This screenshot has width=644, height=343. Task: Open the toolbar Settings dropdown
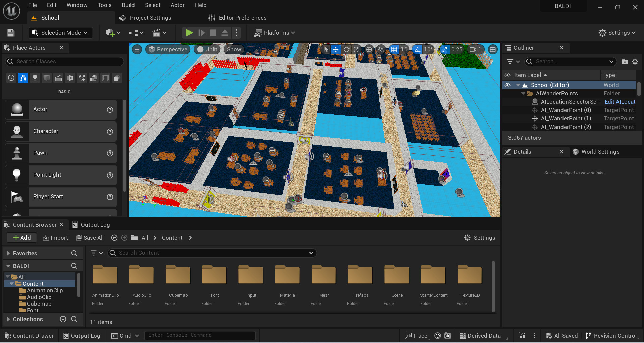click(617, 33)
